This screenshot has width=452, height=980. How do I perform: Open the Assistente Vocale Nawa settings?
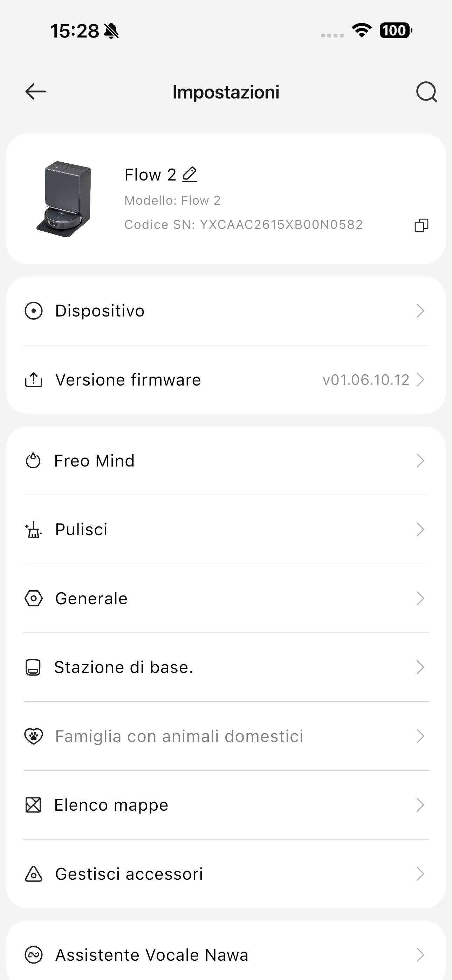[x=151, y=955]
